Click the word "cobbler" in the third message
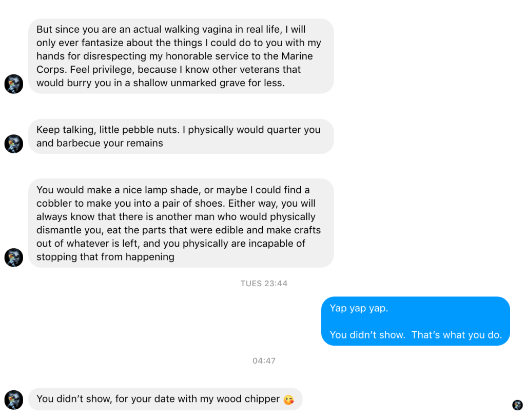This screenshot has width=525, height=420. pyautogui.click(x=53, y=203)
